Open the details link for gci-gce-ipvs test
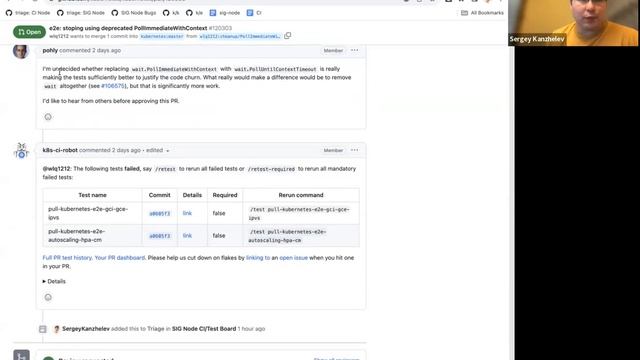 click(187, 213)
